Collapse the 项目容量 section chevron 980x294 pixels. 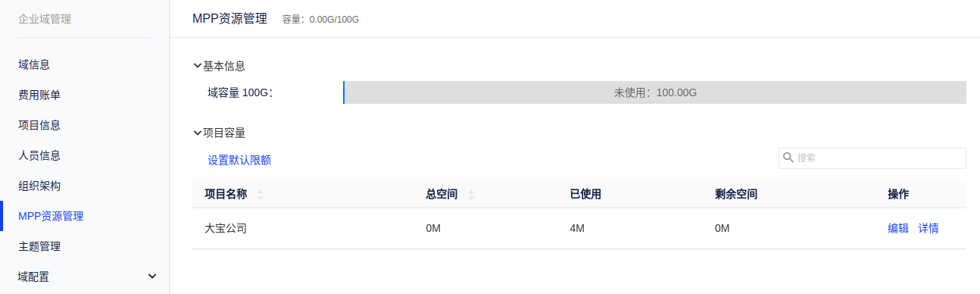tap(198, 133)
